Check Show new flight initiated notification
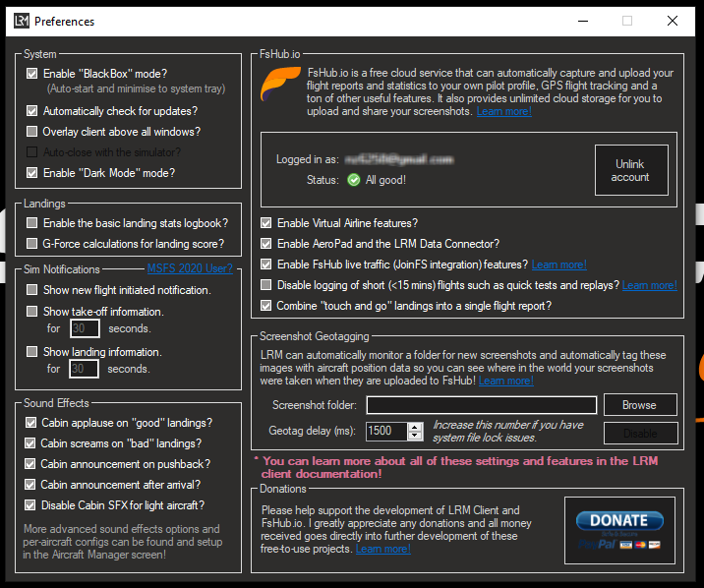The image size is (704, 588). pyautogui.click(x=31, y=289)
